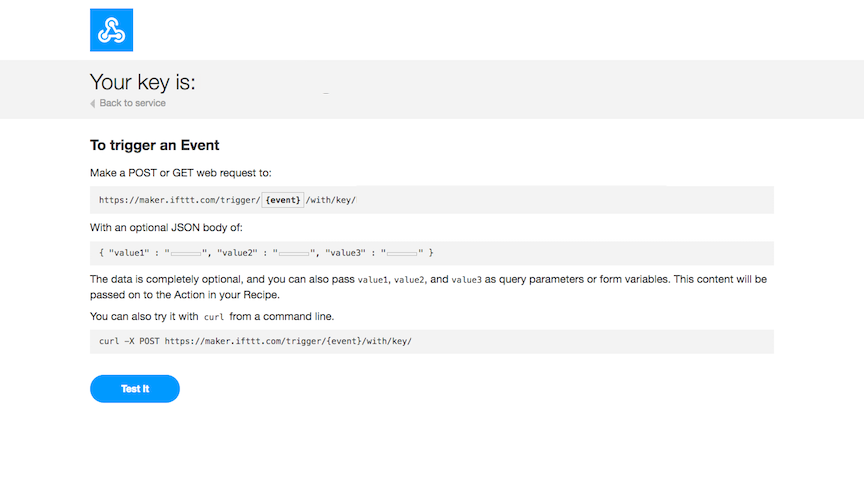864x484 pixels.
Task: Click /with/key/ part of trigger URL
Action: [x=331, y=200]
